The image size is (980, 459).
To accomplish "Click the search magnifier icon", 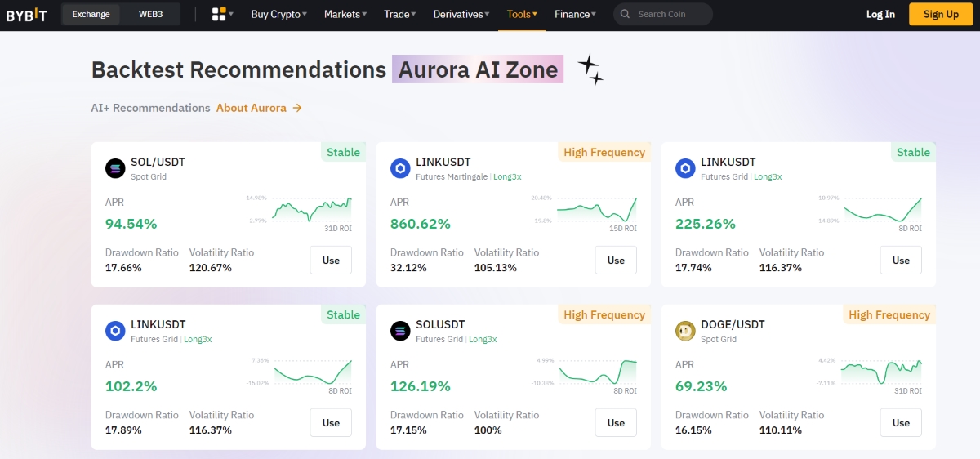I will point(626,14).
